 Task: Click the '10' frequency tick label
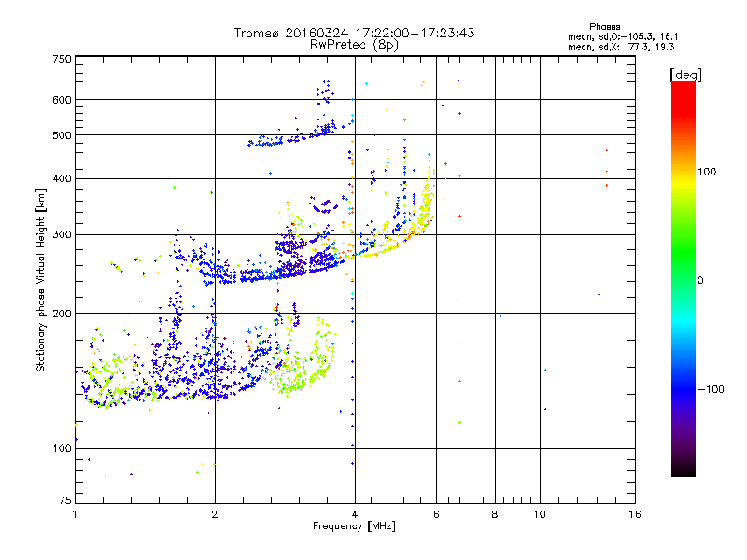(540, 514)
